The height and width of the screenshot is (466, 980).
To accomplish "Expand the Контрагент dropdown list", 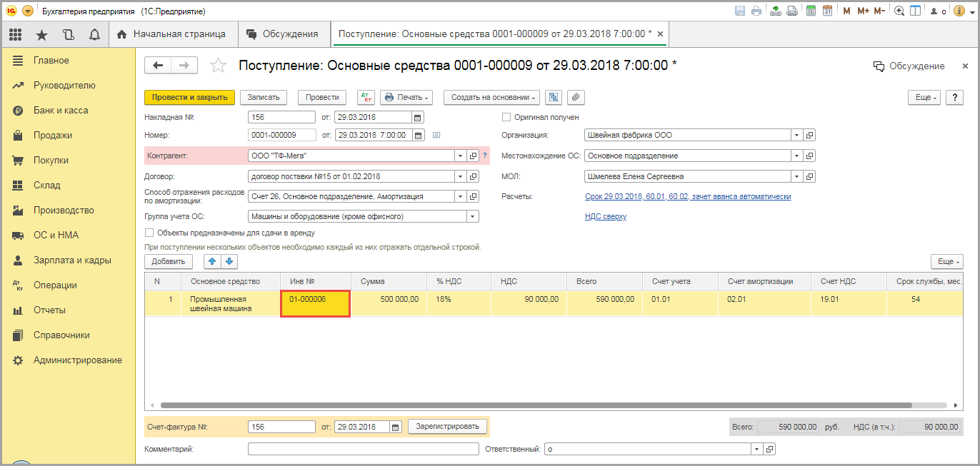I will point(460,156).
